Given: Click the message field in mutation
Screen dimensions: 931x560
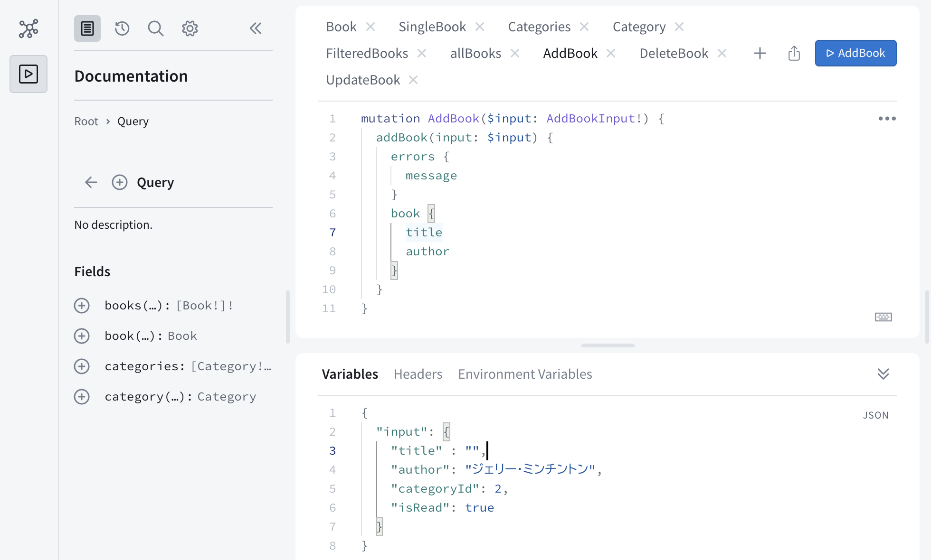Looking at the screenshot, I should pos(431,176).
